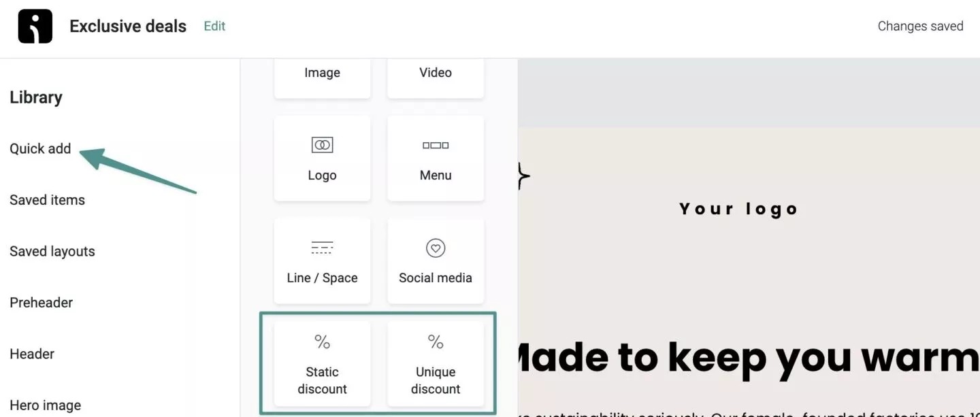Add the Social media block

[435, 261]
